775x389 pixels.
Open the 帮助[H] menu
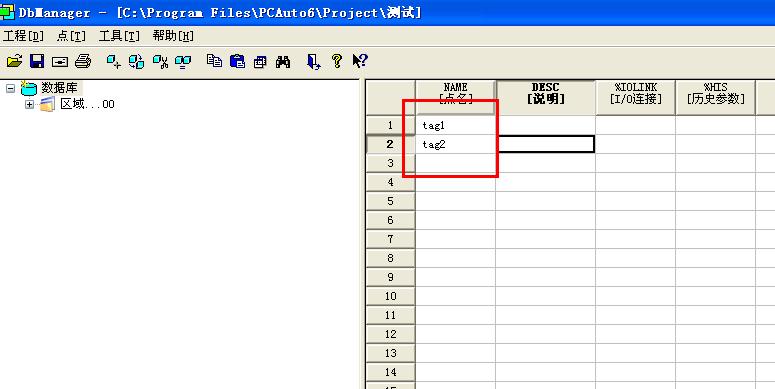[173, 36]
